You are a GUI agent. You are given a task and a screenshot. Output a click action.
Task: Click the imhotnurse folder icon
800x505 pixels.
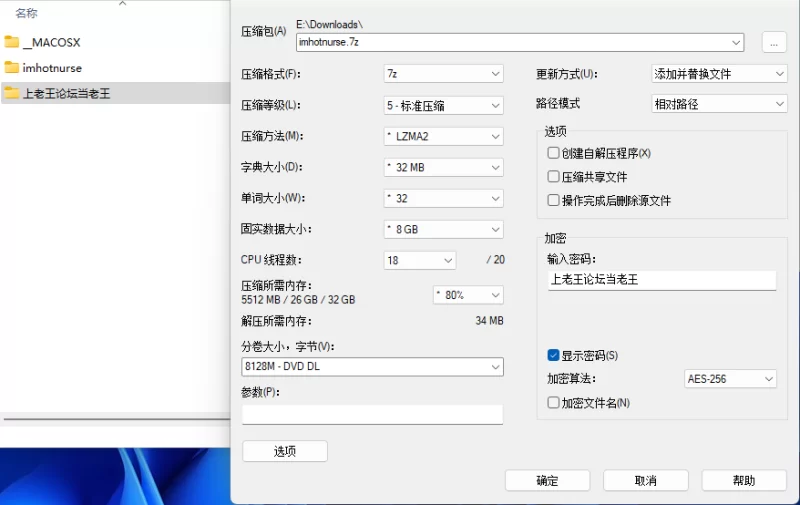coord(12,67)
